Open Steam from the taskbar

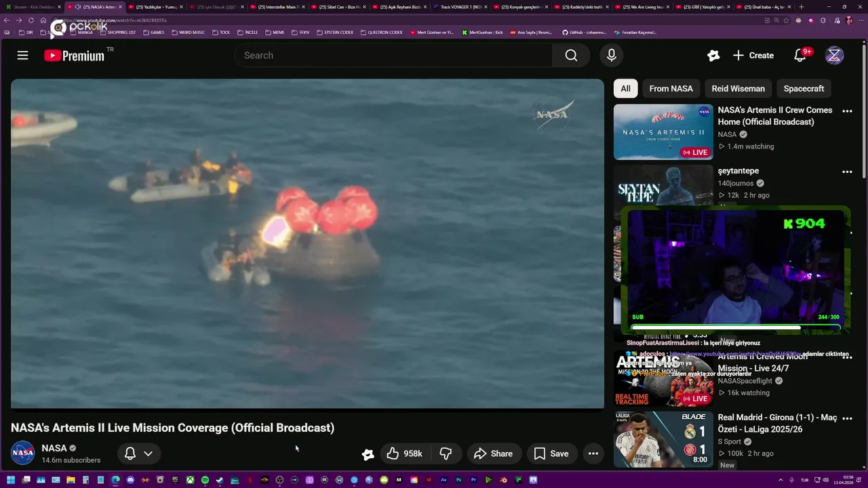point(220,480)
